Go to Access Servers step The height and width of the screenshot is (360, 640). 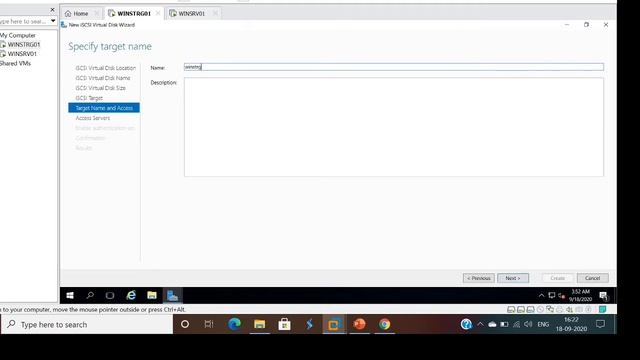coord(93,118)
